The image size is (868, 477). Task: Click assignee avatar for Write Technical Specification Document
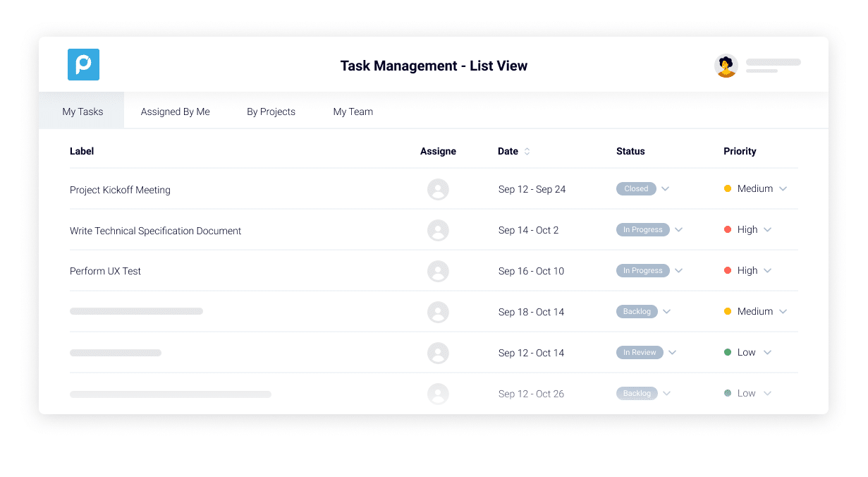(x=438, y=230)
